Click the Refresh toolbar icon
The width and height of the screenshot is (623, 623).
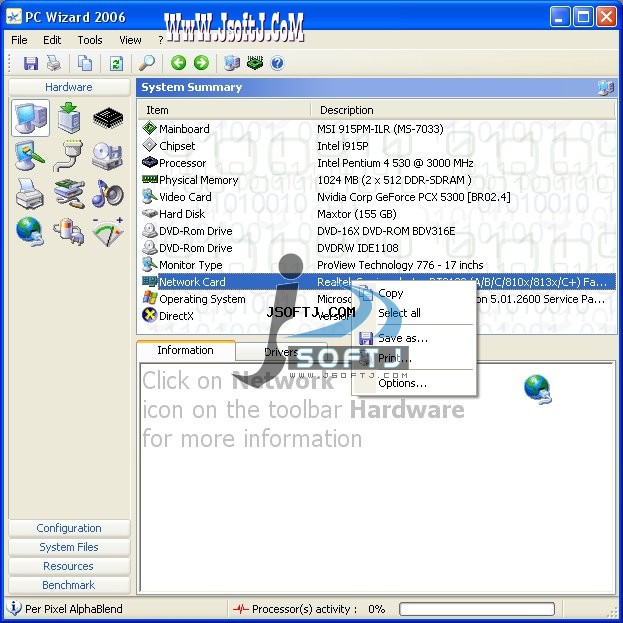(116, 63)
